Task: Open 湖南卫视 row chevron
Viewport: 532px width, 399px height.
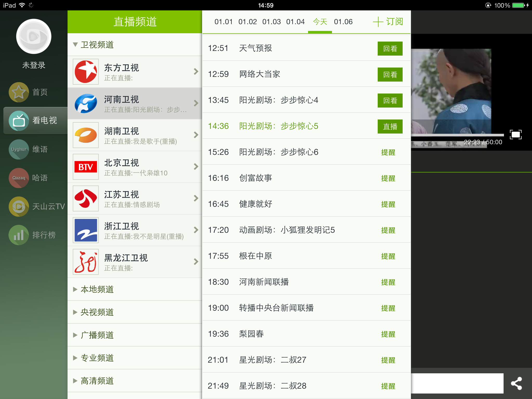Action: pyautogui.click(x=196, y=135)
